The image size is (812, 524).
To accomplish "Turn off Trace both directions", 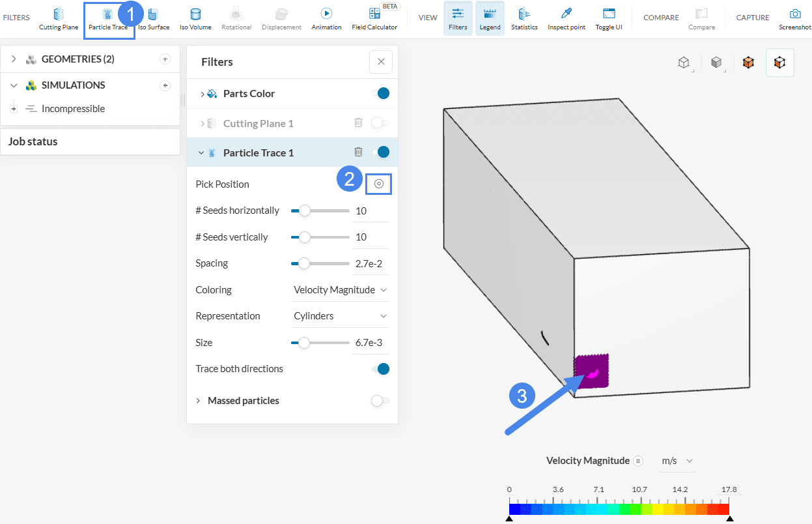I will (381, 369).
